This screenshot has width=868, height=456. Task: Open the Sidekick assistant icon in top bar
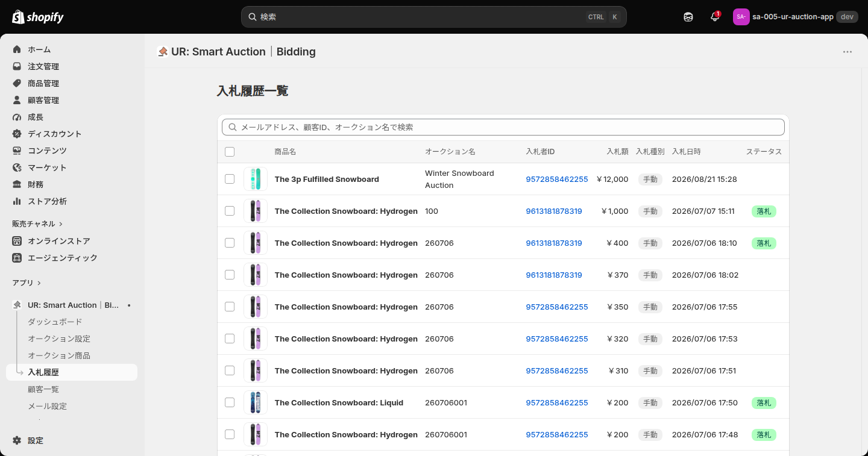[688, 17]
